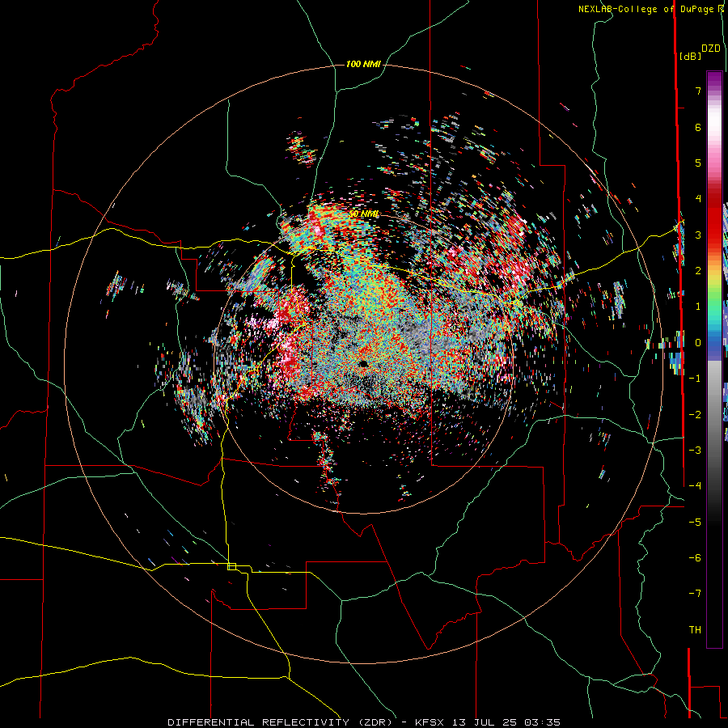This screenshot has width=728, height=728.
Task: Select the -5 tick label on colorbar
Action: coord(695,523)
